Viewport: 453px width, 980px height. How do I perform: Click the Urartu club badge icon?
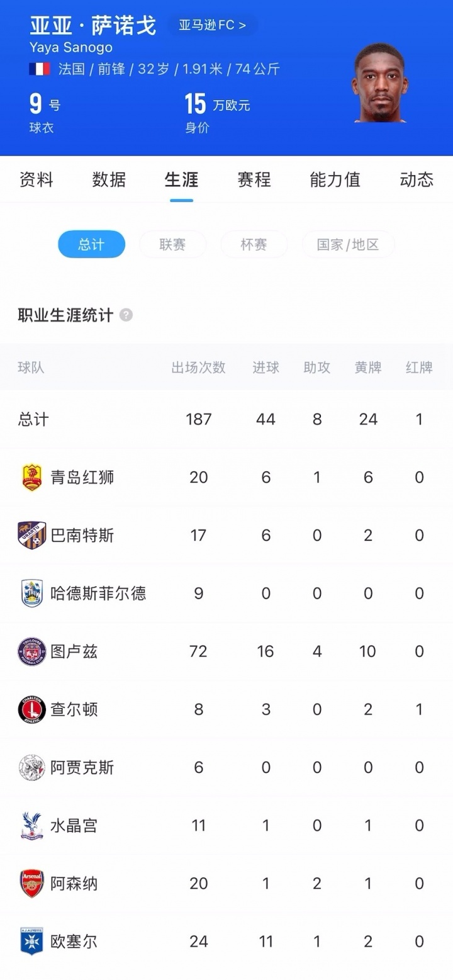tap(31, 536)
